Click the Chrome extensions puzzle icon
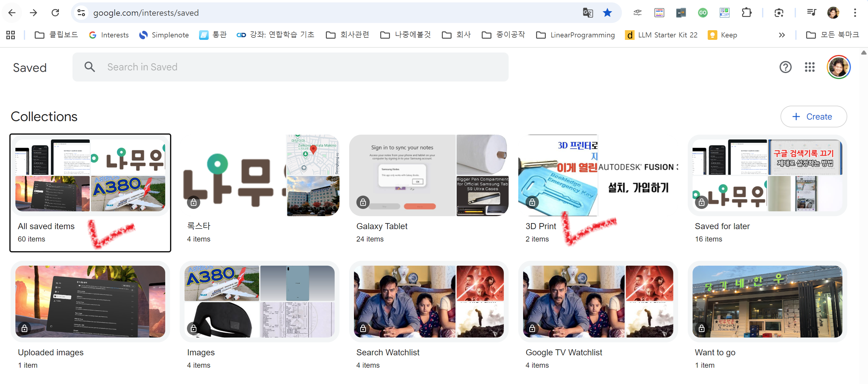868x384 pixels. click(x=746, y=13)
